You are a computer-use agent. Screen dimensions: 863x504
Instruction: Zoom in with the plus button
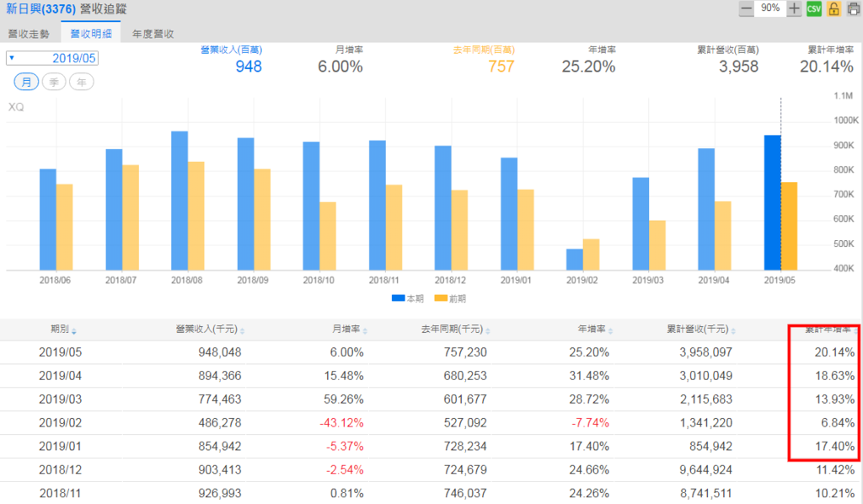794,8
